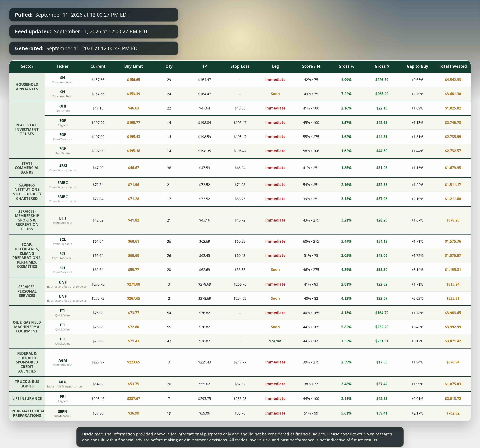The height and width of the screenshot is (448, 480).
Task: Click buy limit $153.39 for SN
Action: (x=133, y=94)
